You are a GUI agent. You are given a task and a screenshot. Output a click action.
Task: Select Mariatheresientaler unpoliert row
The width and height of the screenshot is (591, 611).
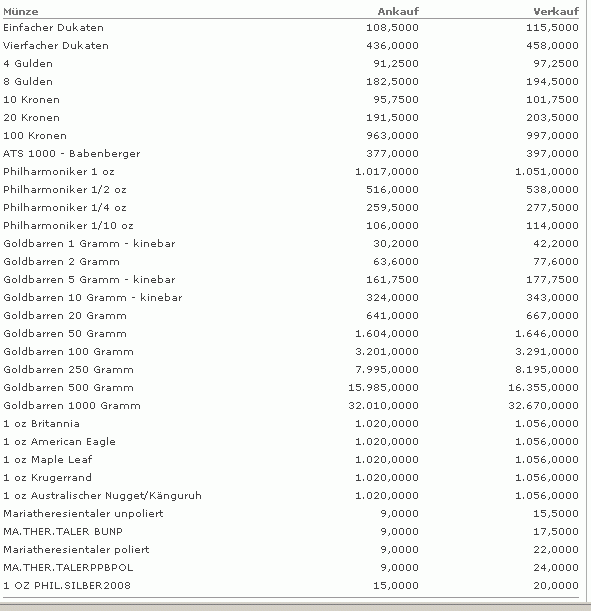[x=291, y=514]
